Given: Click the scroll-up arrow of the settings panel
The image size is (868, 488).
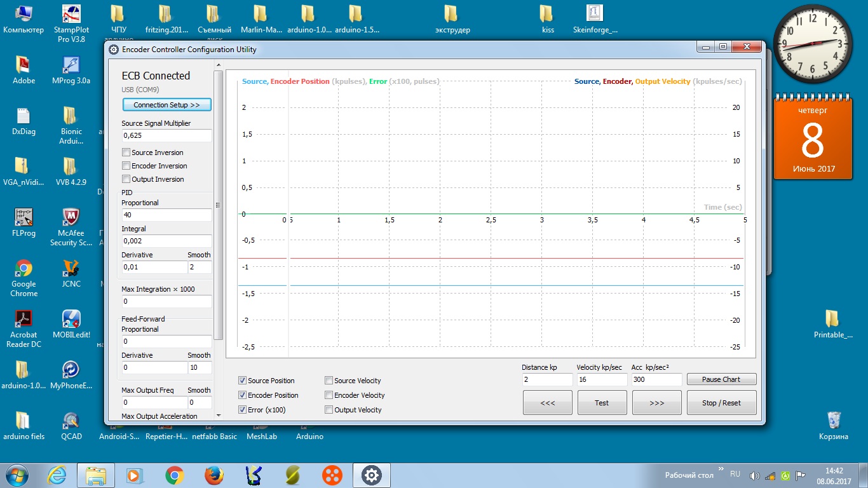Looking at the screenshot, I should point(219,65).
